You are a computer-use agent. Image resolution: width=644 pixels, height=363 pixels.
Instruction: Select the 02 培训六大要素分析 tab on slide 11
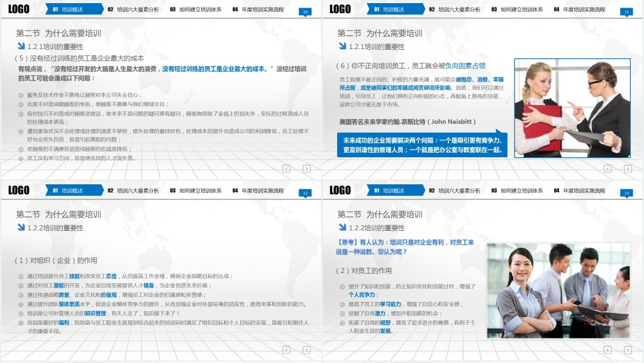click(x=455, y=9)
